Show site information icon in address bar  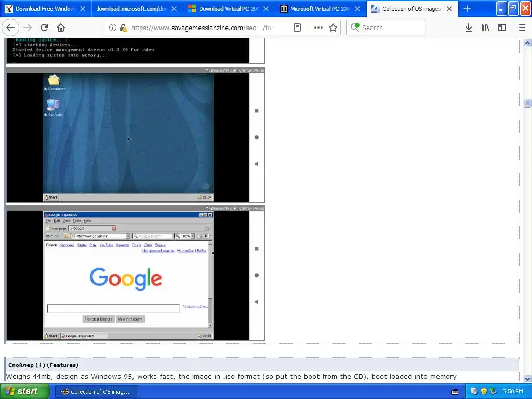tap(113, 28)
